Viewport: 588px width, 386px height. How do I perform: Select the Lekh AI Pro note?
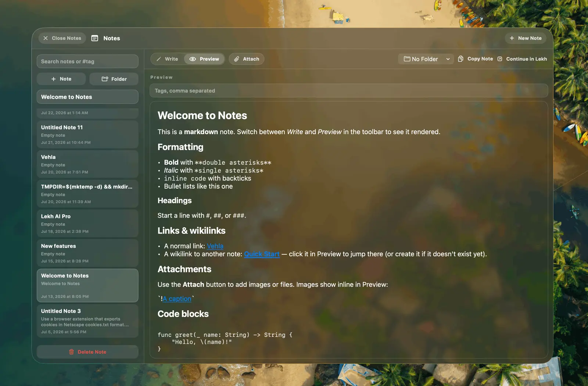click(x=87, y=224)
